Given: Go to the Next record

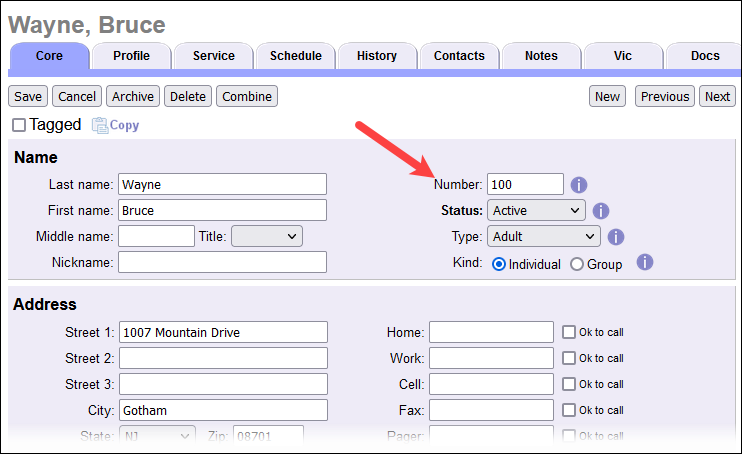Looking at the screenshot, I should (x=717, y=96).
